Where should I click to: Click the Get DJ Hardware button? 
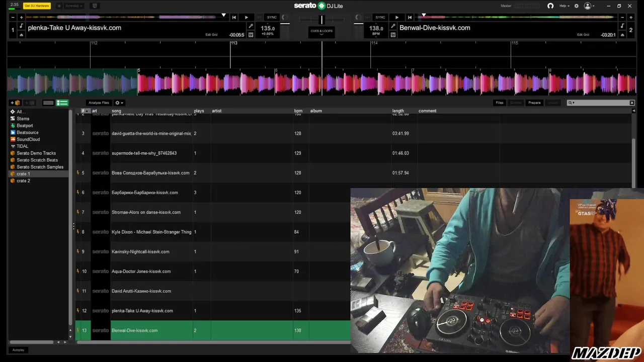(x=37, y=6)
